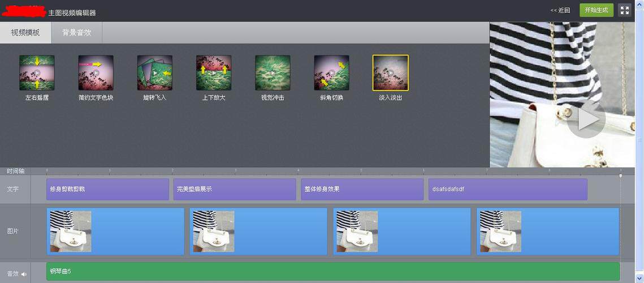Select the 修身剪裁剪裁 text clip
The width and height of the screenshot is (644, 283).
click(x=107, y=189)
